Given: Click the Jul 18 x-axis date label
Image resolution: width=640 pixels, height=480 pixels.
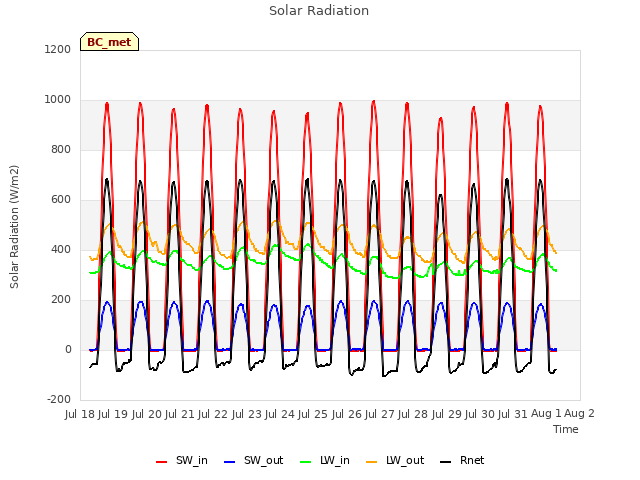Looking at the screenshot, I should [80, 414].
